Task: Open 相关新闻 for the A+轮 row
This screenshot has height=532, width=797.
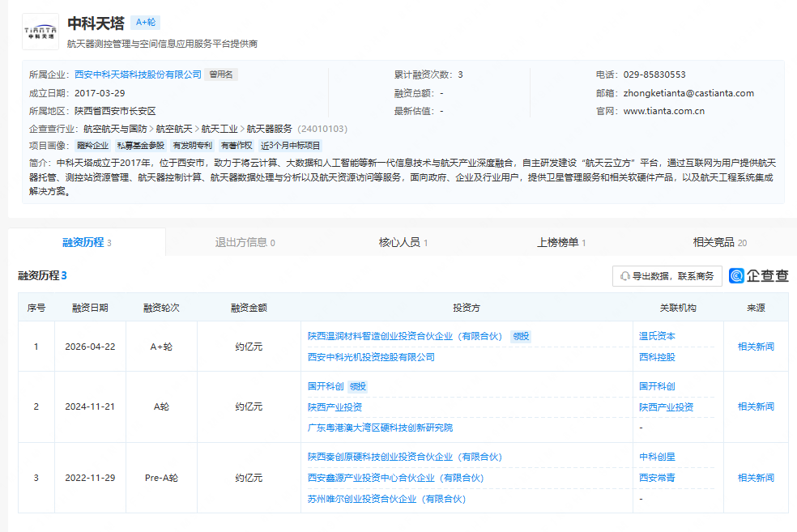Action: tap(755, 347)
